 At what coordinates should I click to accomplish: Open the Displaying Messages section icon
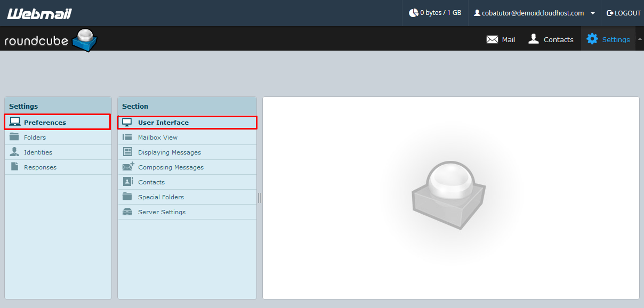[127, 152]
